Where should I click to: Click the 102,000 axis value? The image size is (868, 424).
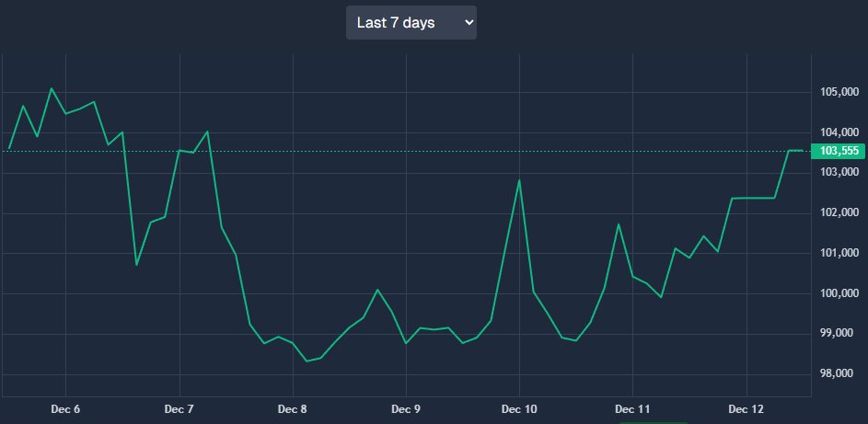pos(839,212)
